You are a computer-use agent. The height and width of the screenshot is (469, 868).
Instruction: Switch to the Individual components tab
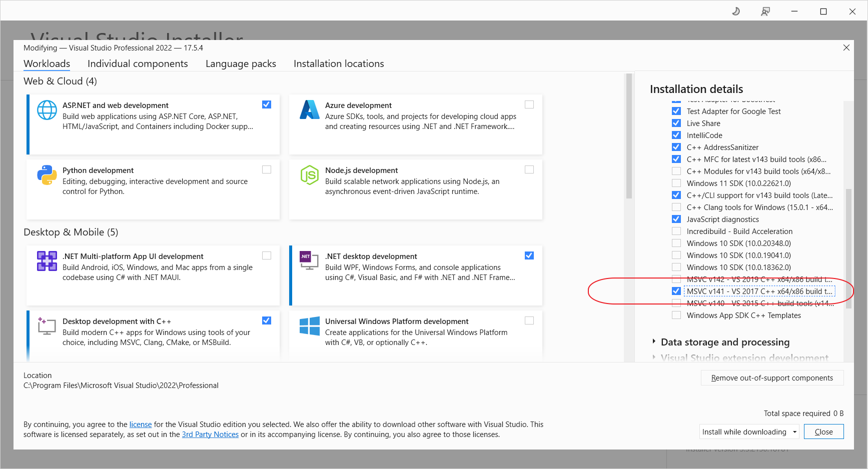click(138, 63)
